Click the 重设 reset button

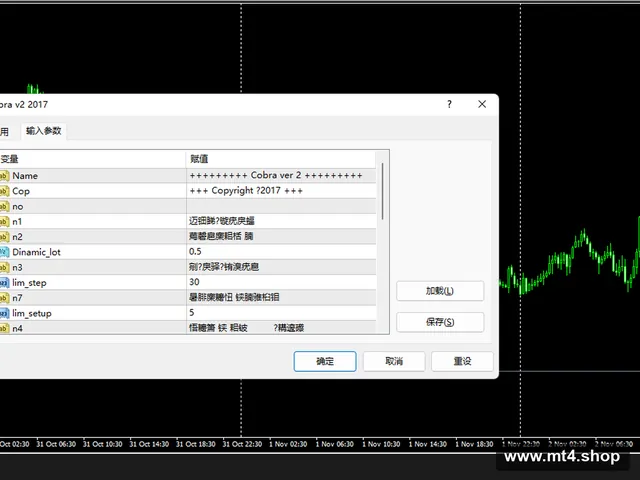[462, 361]
